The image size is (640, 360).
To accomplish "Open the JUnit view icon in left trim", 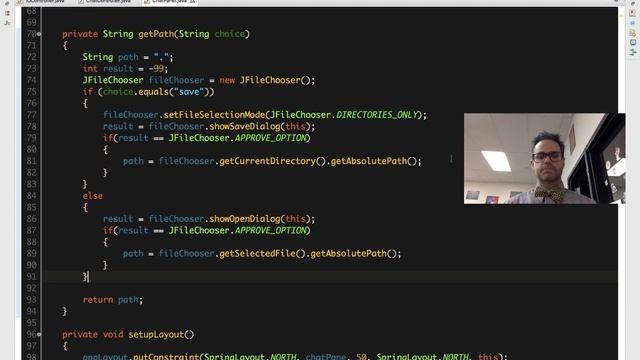I will click(x=7, y=23).
